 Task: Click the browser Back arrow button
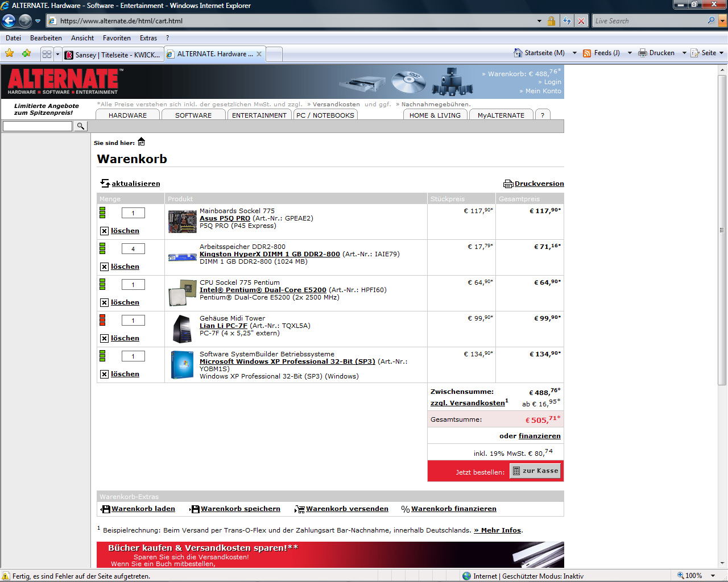[x=9, y=21]
